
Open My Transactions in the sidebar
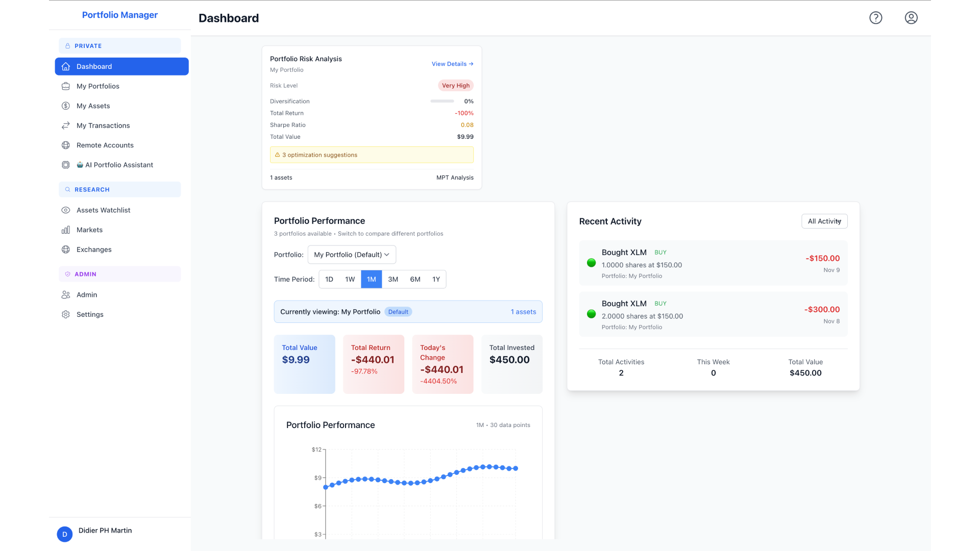click(103, 125)
